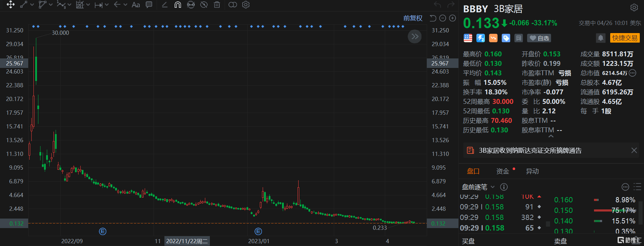
Task: Select the Aa text annotation tool
Action: tap(136, 5)
